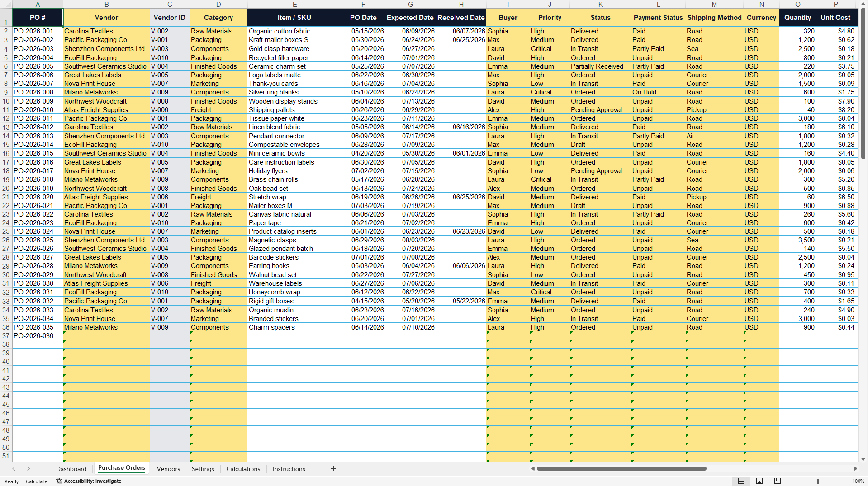868x486 pixels.
Task: Select the Purchase Orders sheet tab
Action: click(122, 468)
